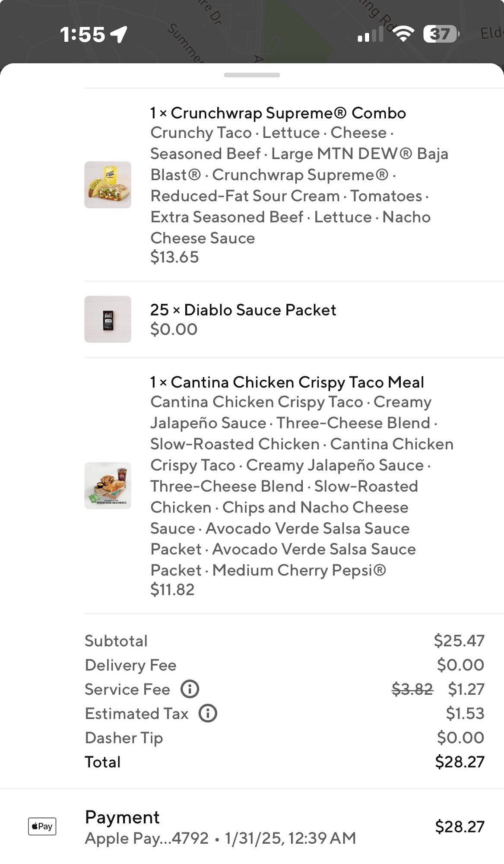Grab the sheet drag handle

pos(252,75)
